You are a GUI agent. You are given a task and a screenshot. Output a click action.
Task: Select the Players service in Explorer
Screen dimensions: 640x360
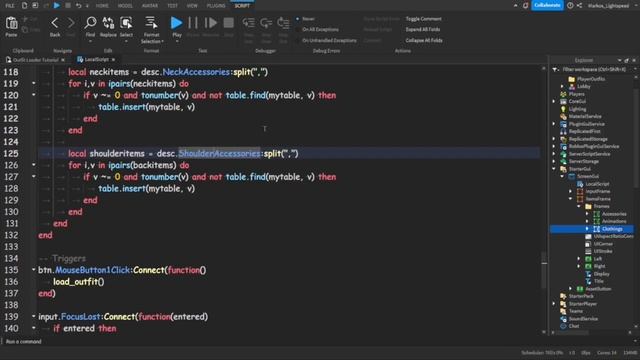[576, 94]
